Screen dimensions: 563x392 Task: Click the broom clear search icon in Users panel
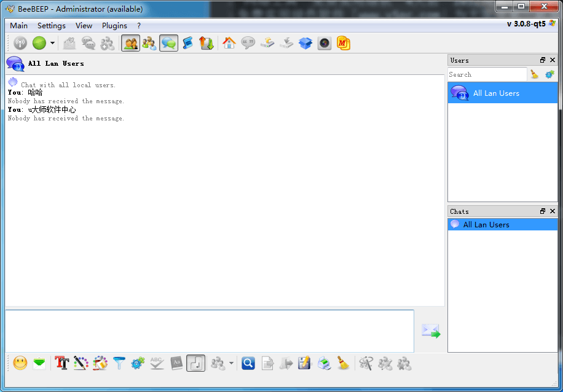535,74
